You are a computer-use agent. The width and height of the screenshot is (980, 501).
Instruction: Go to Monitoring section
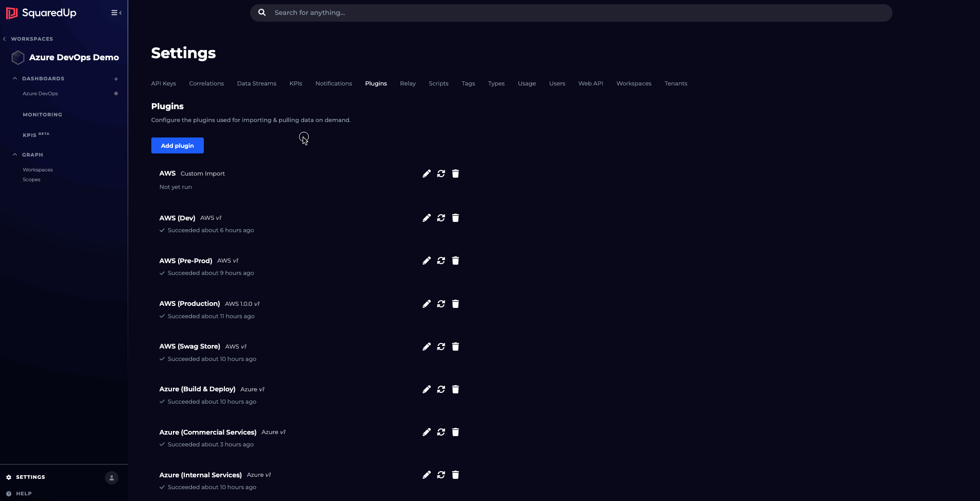point(42,115)
